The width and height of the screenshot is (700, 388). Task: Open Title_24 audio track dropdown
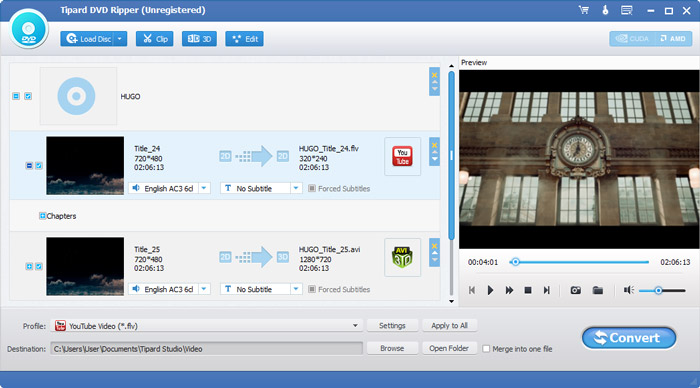pyautogui.click(x=204, y=188)
